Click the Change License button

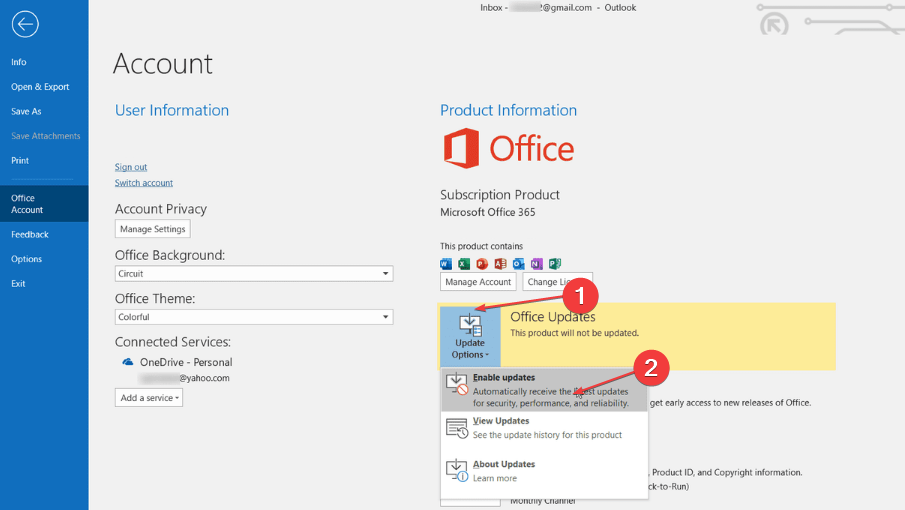(558, 282)
